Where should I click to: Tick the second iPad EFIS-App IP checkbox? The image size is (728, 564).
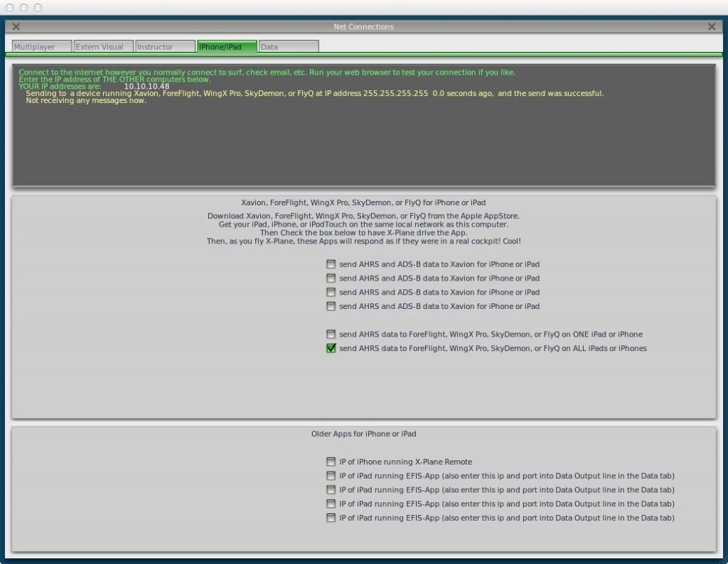[331, 490]
